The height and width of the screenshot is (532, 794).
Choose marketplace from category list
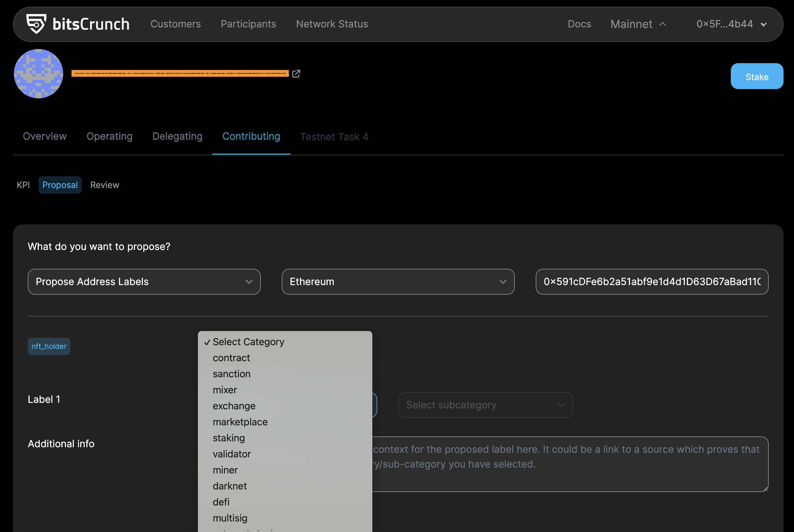tap(285, 422)
